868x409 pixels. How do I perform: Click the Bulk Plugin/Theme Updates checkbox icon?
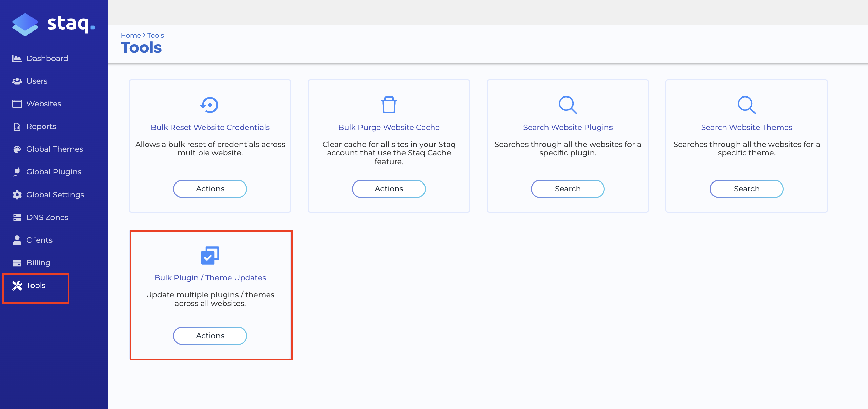(210, 256)
